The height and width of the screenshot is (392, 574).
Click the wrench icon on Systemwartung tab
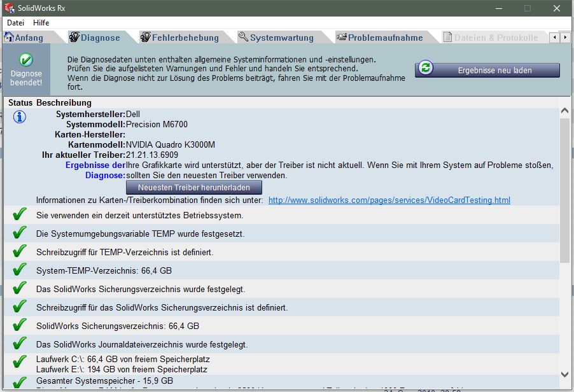(243, 36)
